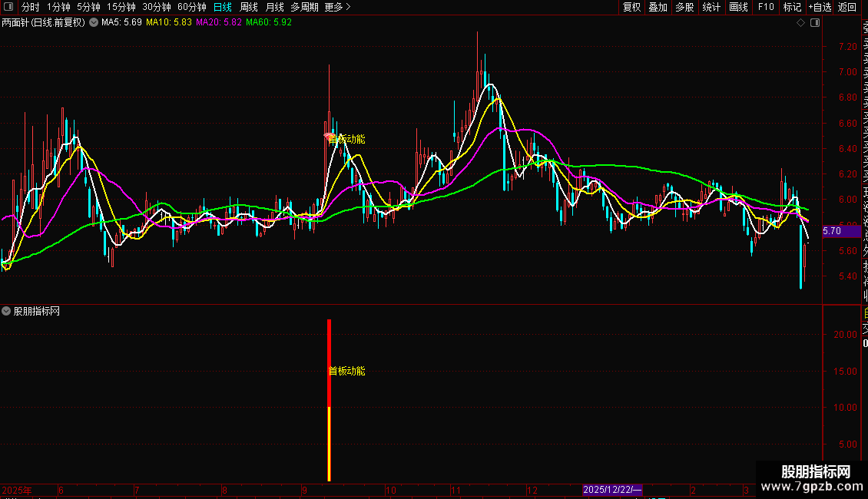Image resolution: width=868 pixels, height=499 pixels.
Task: Click the diamond icon above the price axis
Action: point(801,23)
